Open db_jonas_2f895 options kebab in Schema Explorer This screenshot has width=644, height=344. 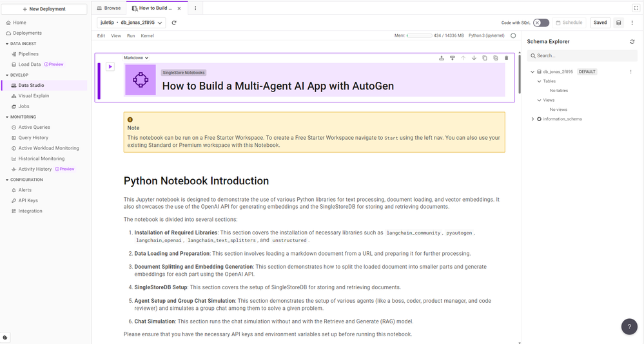(x=631, y=72)
